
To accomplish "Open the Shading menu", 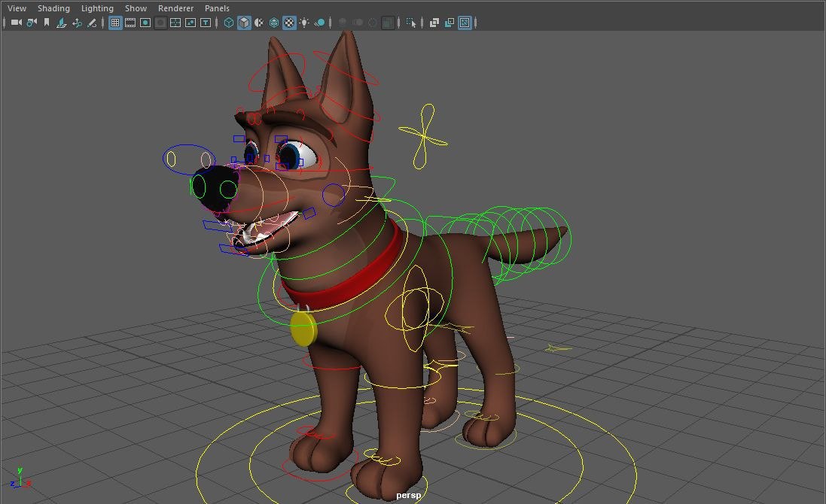I will (x=53, y=8).
